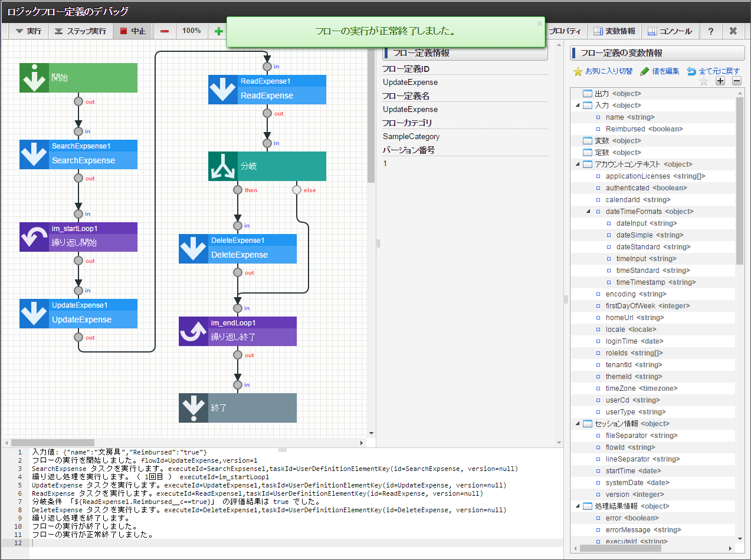Click the green plus zoom-in icon

[218, 31]
